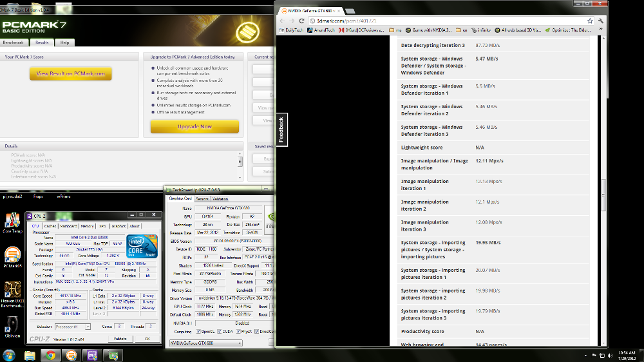The width and height of the screenshot is (644, 362).
Task: Open a new Chrome tab
Action: click(x=350, y=11)
